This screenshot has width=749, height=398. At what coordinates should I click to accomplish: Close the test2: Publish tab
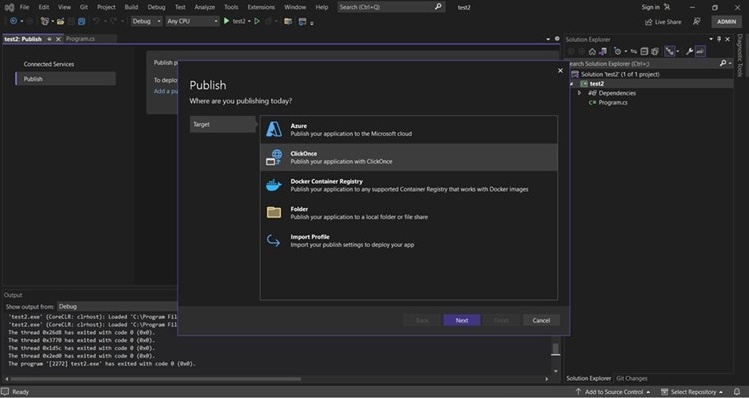[58, 39]
